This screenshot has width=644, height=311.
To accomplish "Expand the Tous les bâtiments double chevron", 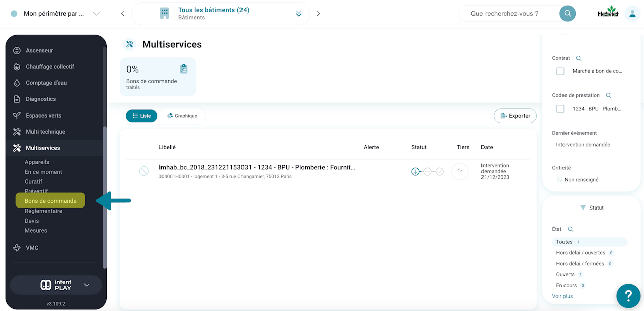I will (x=299, y=14).
